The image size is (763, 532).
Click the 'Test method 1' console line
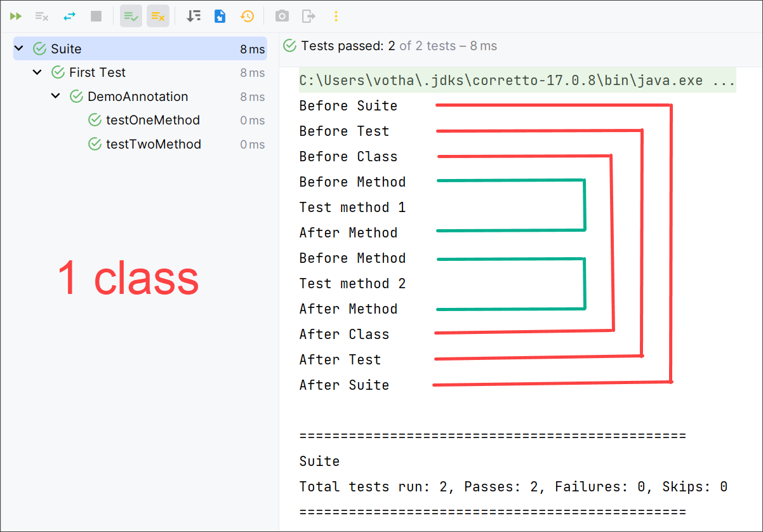tap(352, 208)
